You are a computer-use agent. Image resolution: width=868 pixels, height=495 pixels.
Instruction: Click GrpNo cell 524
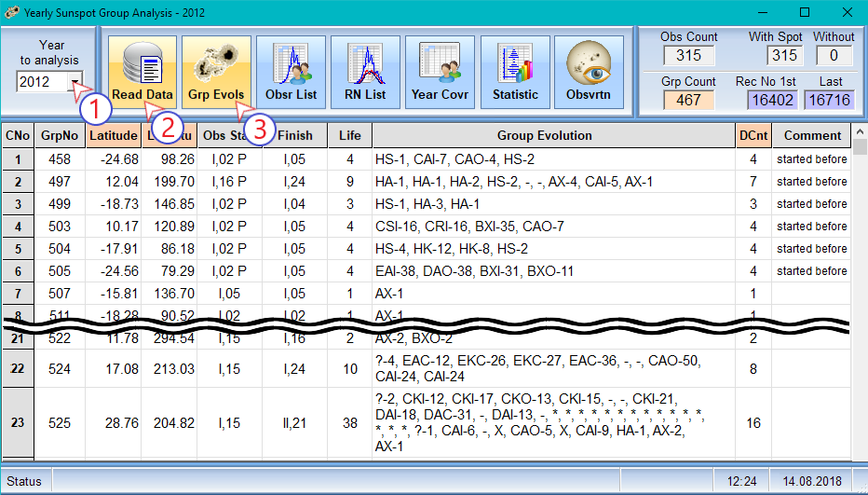pyautogui.click(x=60, y=368)
